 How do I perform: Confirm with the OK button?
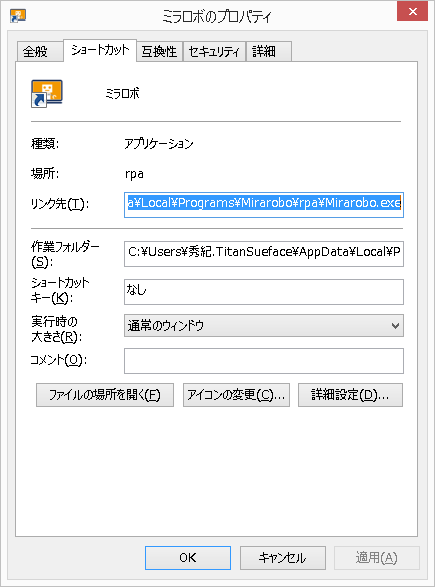(x=188, y=558)
